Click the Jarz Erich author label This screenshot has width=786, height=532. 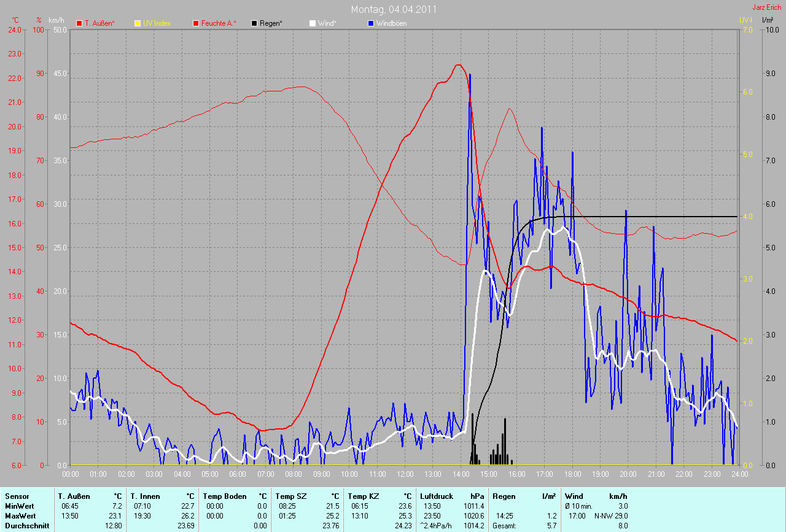[767, 7]
